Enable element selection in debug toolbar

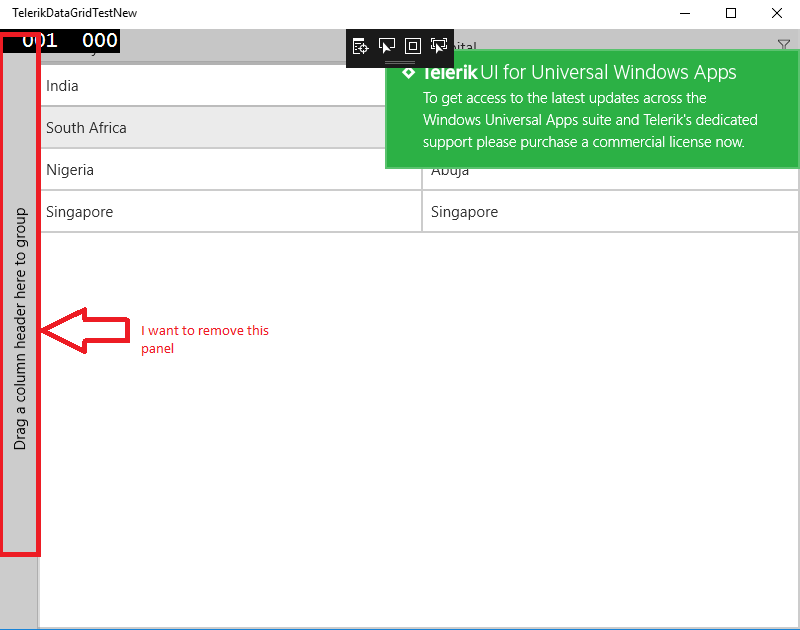click(386, 46)
